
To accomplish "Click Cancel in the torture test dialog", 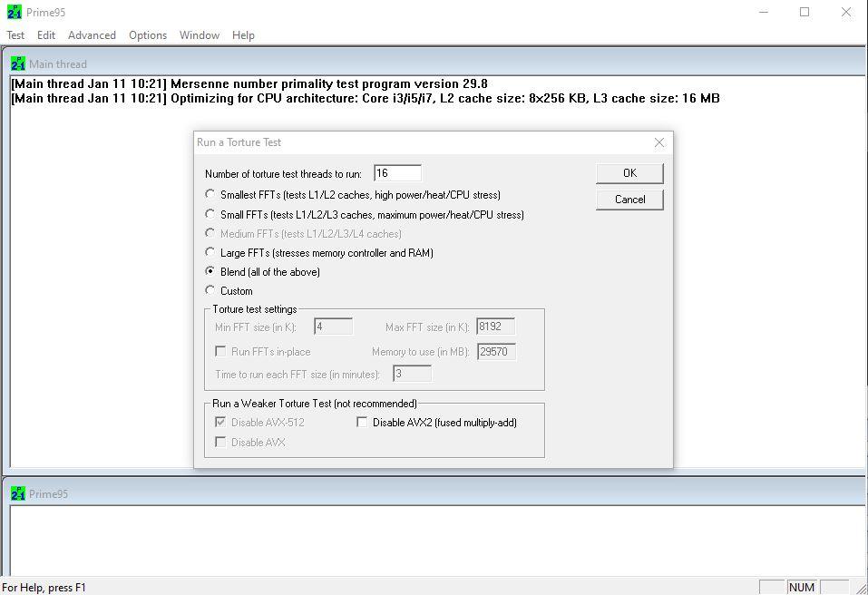I will [x=630, y=200].
